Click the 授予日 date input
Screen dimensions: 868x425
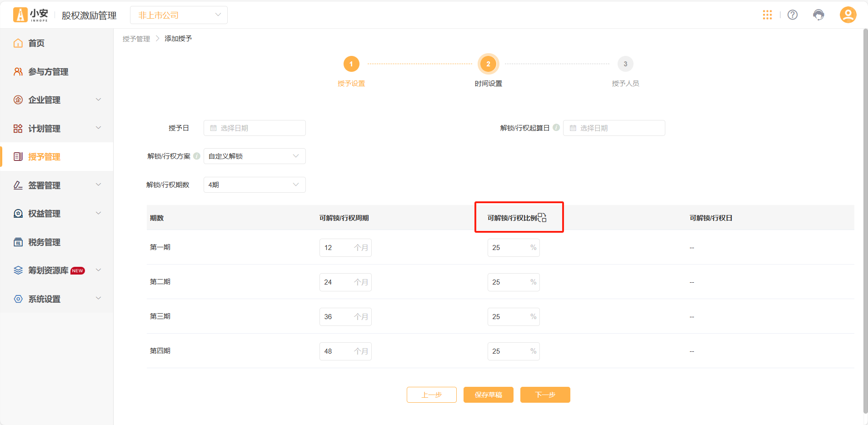click(254, 128)
